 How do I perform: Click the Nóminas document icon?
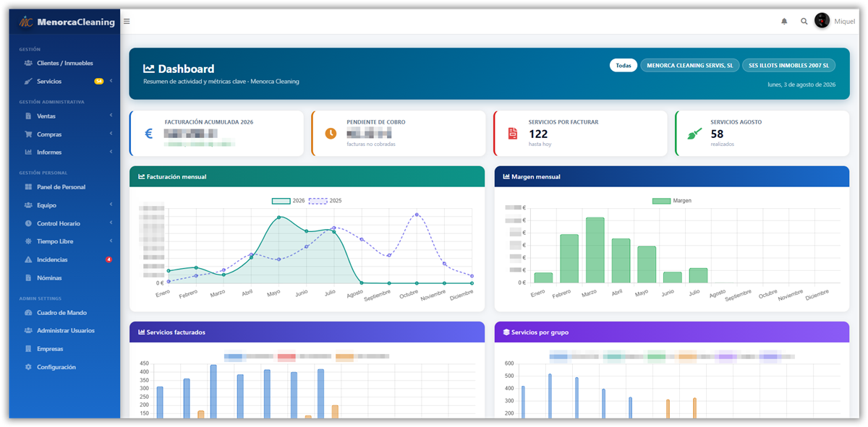pos(28,278)
